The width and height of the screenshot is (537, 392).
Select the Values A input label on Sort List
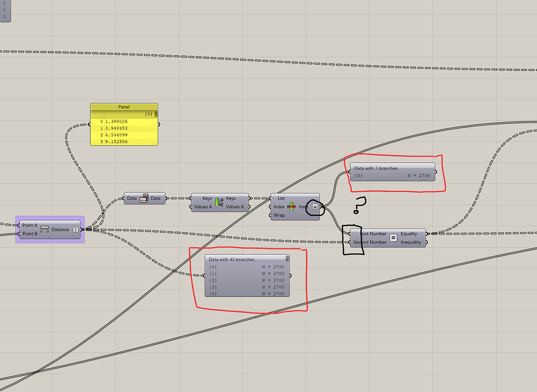[205, 206]
